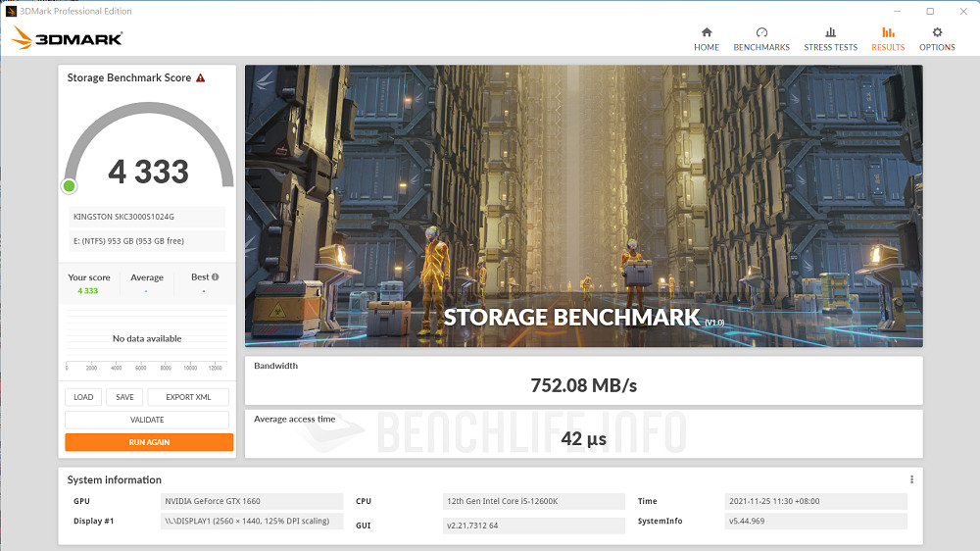The height and width of the screenshot is (551, 980).
Task: Click E: (NTFS) 953 GB drive info
Action: point(147,241)
